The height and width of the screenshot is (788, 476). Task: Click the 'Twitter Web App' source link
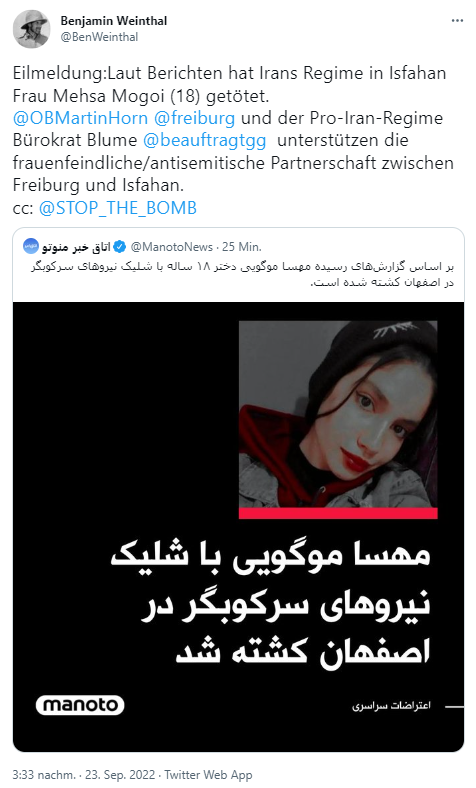[208, 774]
